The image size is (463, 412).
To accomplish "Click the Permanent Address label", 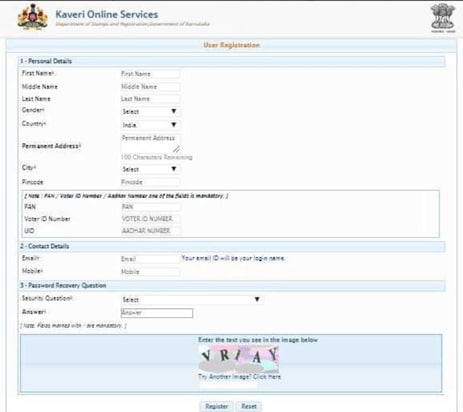I will pyautogui.click(x=51, y=146).
